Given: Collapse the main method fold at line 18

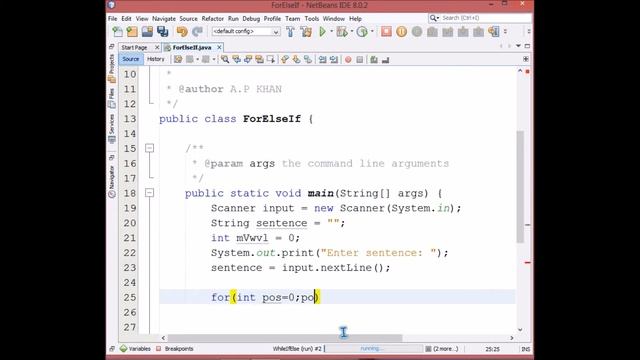Looking at the screenshot, I should (x=150, y=193).
